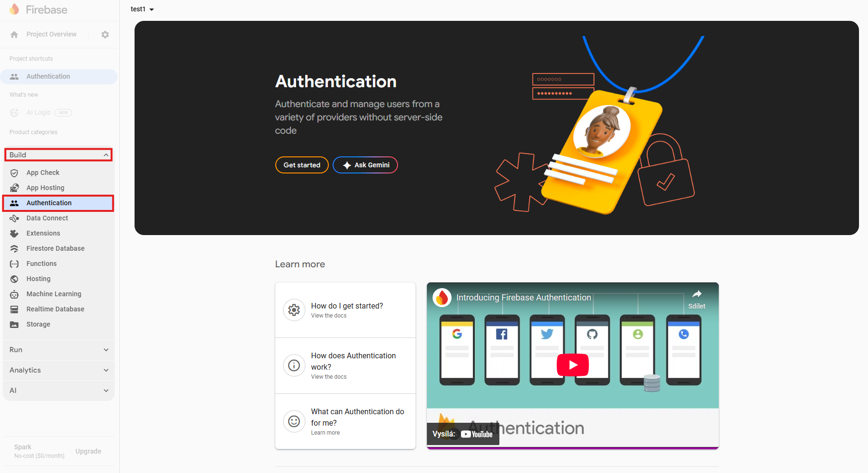The width and height of the screenshot is (868, 473).
Task: Click the Functions brackets icon
Action: tap(14, 264)
